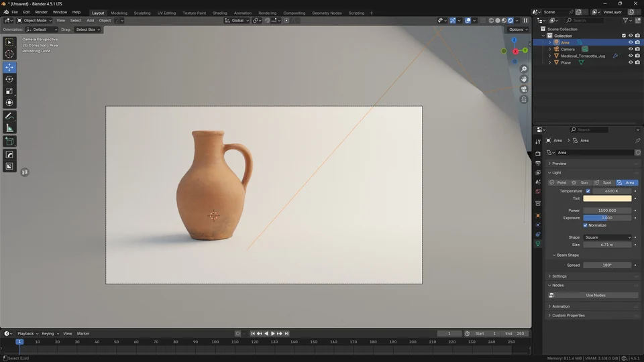The width and height of the screenshot is (644, 362).
Task: Select the Add Cube tool
Action: tap(9, 141)
